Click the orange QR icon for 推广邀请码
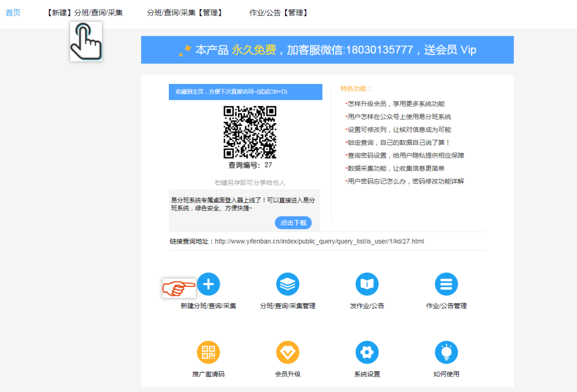Image resolution: width=577 pixels, height=392 pixels. [208, 352]
